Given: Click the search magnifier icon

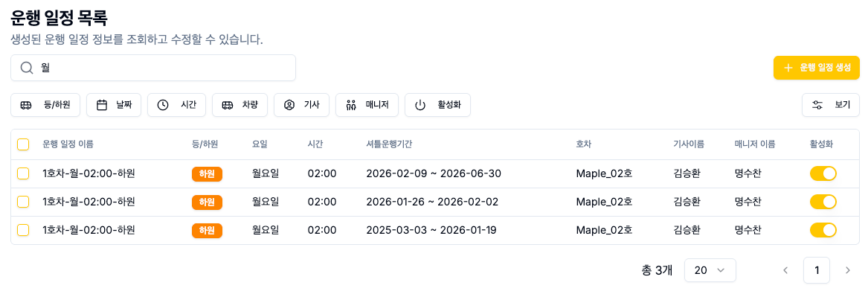Looking at the screenshot, I should coord(27,68).
